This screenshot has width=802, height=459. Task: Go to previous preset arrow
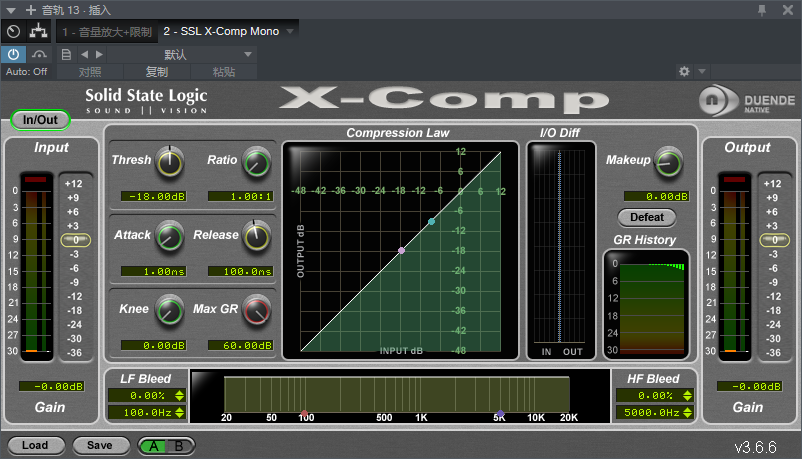coord(84,54)
